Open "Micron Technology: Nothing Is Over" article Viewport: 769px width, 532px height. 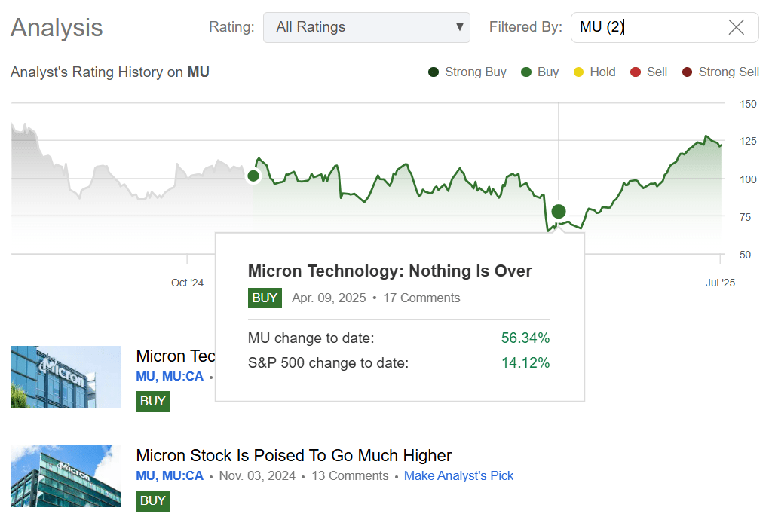391,271
